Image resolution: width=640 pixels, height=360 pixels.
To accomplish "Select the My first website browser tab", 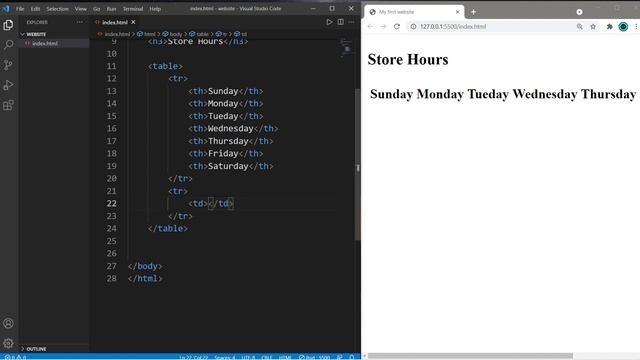I will (415, 12).
